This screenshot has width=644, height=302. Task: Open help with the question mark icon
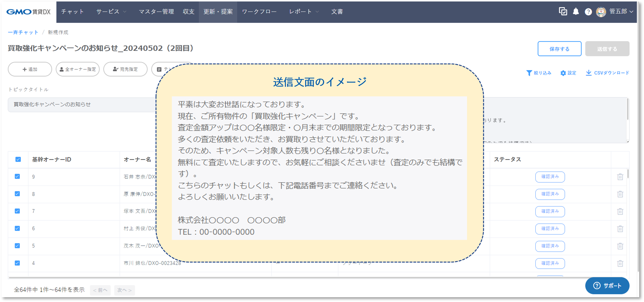tap(588, 12)
